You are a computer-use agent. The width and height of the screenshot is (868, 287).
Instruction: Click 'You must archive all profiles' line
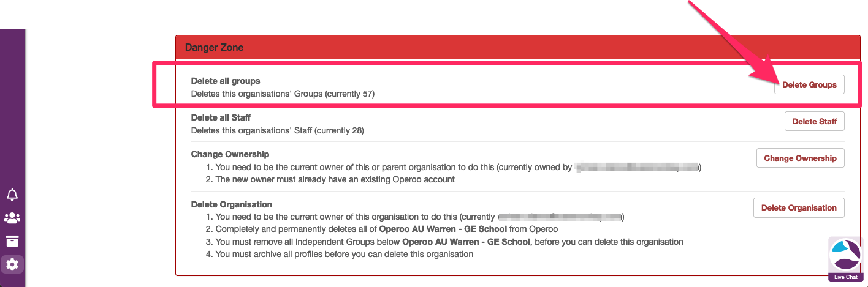pos(344,254)
